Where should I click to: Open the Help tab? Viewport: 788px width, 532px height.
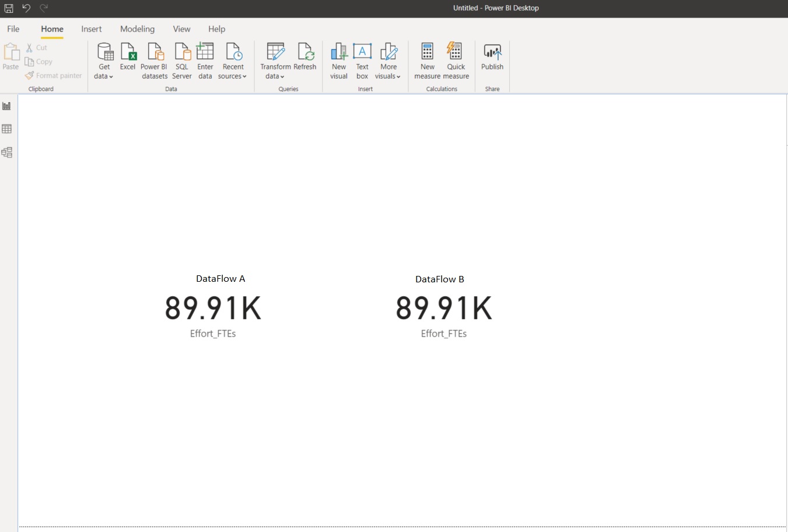[x=217, y=29]
